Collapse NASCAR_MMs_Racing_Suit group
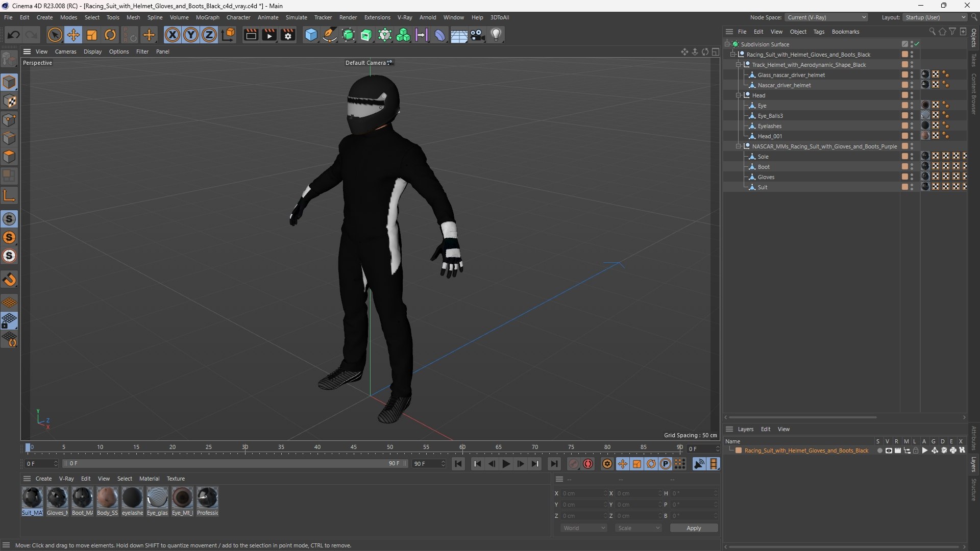Screen dimensions: 980x551 [739, 146]
